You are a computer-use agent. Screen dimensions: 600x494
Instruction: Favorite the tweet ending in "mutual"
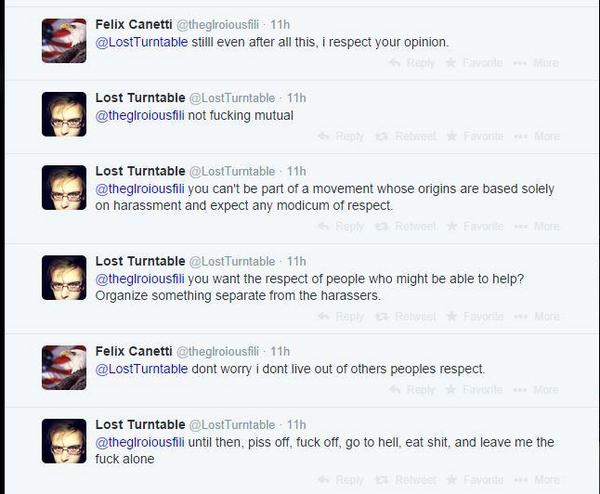tap(475, 136)
